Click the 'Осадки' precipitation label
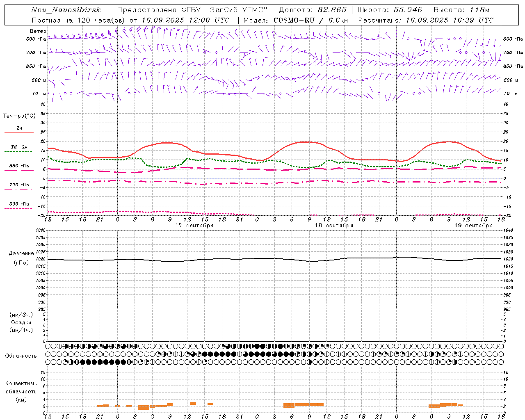This screenshot has height=420, width=525. pyautogui.click(x=21, y=322)
